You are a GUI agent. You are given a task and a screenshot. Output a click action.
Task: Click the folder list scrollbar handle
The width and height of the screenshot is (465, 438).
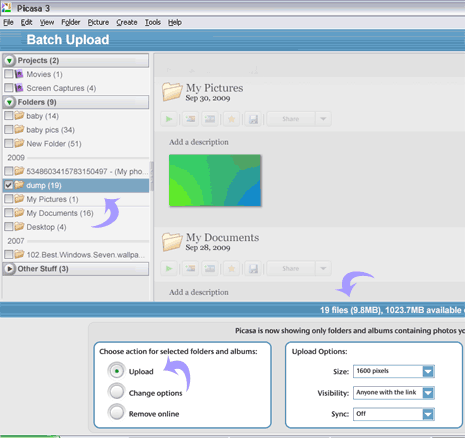(x=152, y=176)
